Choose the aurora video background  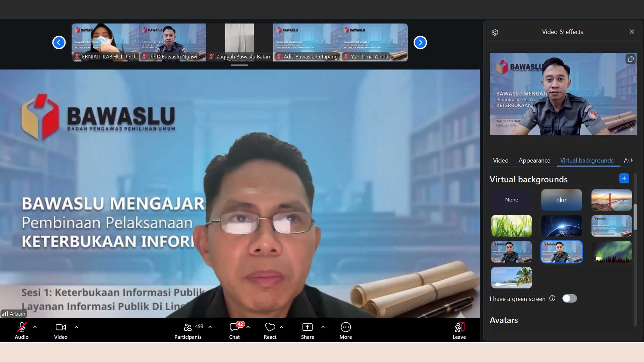611,252
